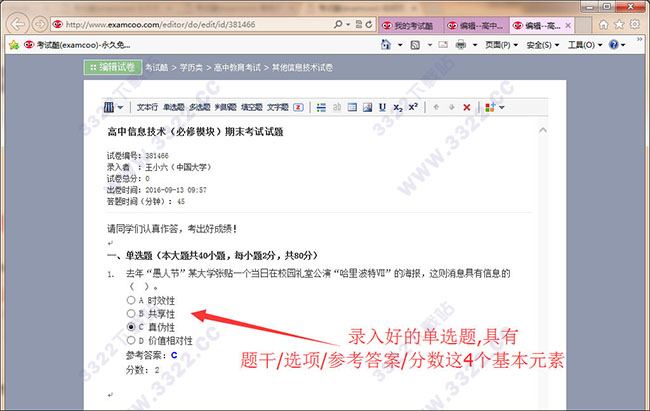Open the 考试酷 breadcrumb link
The width and height of the screenshot is (650, 411).
pyautogui.click(x=156, y=68)
